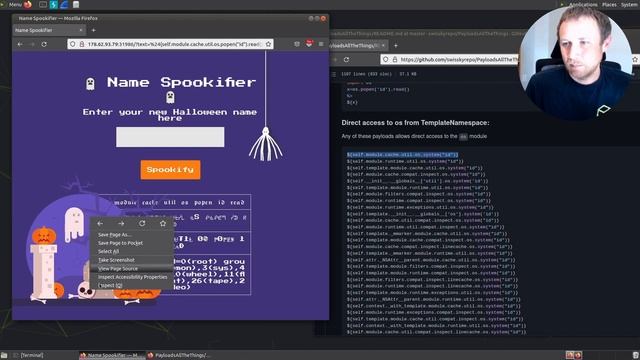The height and width of the screenshot is (360, 640).
Task: Go forward in the Spookifier Firefox window
Action: click(x=32, y=44)
